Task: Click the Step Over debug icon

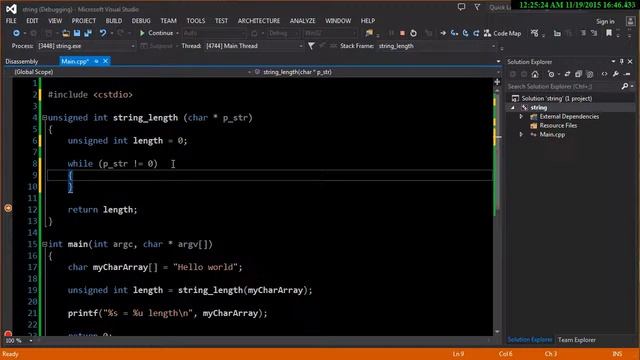Action: click(465, 33)
